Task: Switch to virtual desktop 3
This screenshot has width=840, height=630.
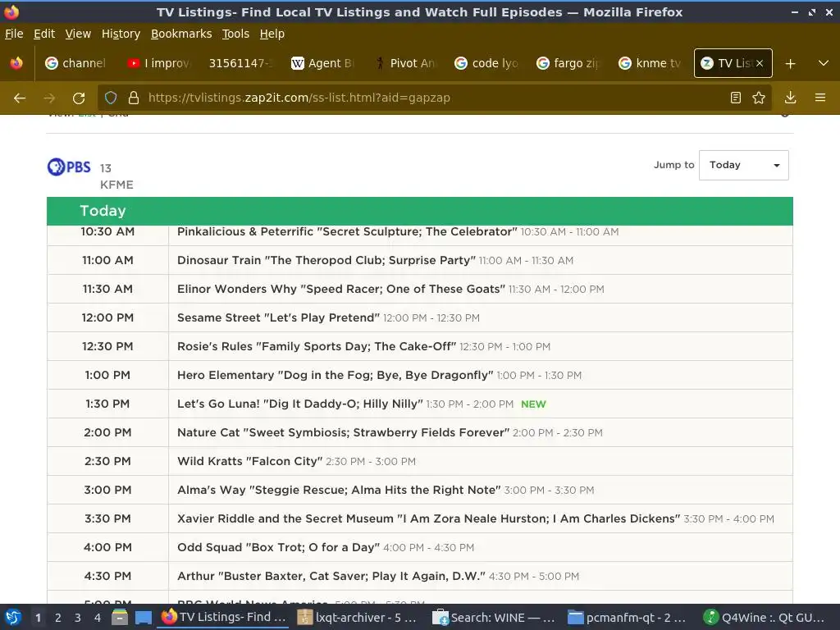Action: pyautogui.click(x=78, y=618)
